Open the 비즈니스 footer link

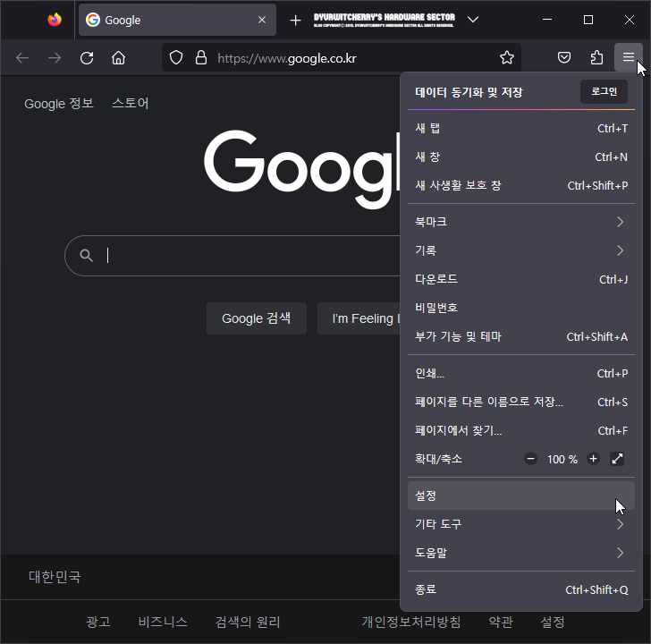point(163,622)
